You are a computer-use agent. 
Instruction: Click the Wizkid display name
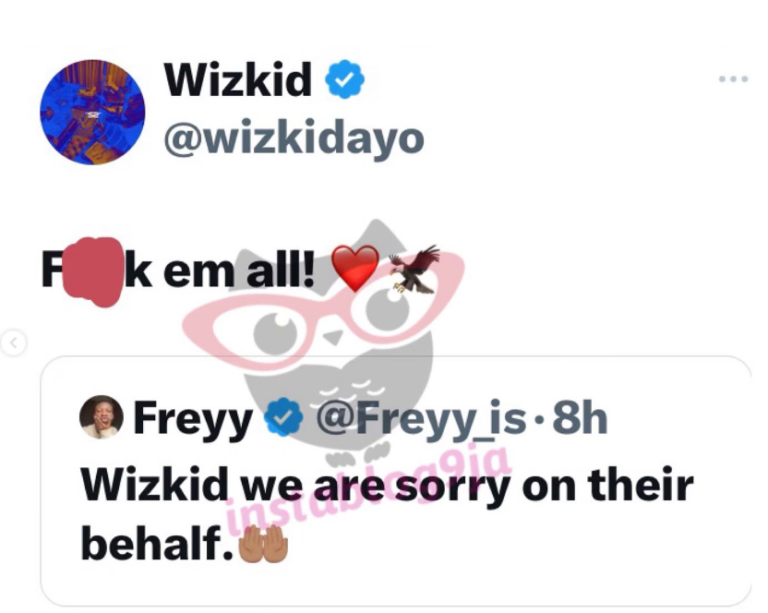238,79
